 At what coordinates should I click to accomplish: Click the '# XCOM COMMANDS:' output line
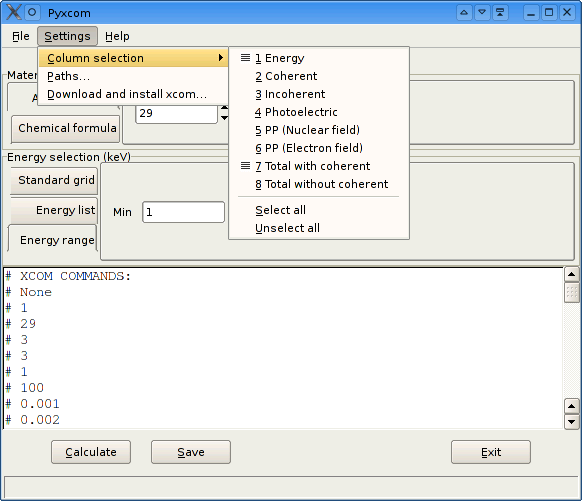68,276
